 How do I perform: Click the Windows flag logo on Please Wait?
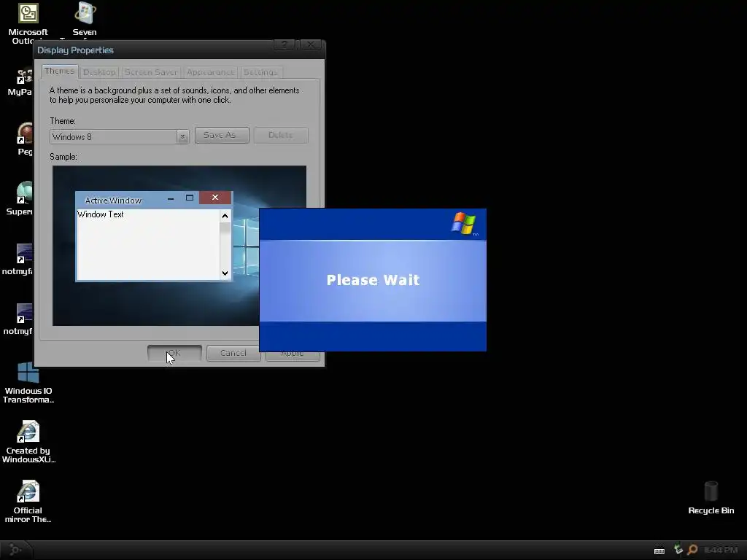pos(463,224)
